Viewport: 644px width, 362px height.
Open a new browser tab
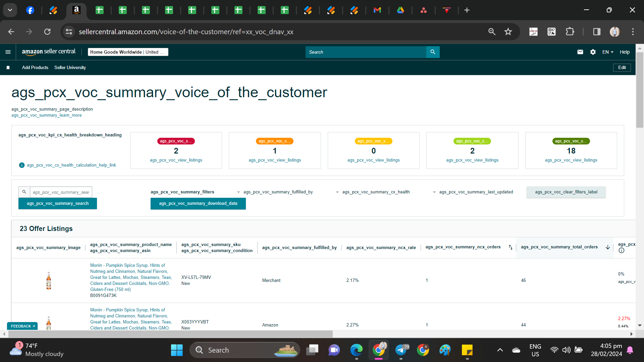click(x=467, y=10)
